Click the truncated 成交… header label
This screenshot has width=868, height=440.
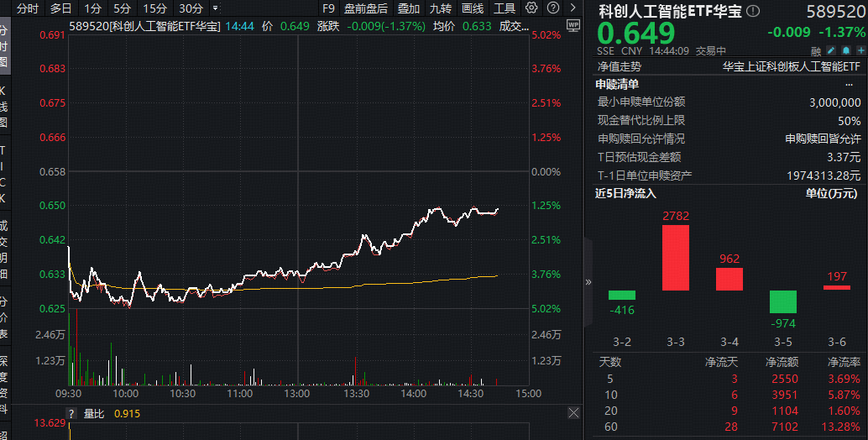(x=514, y=26)
